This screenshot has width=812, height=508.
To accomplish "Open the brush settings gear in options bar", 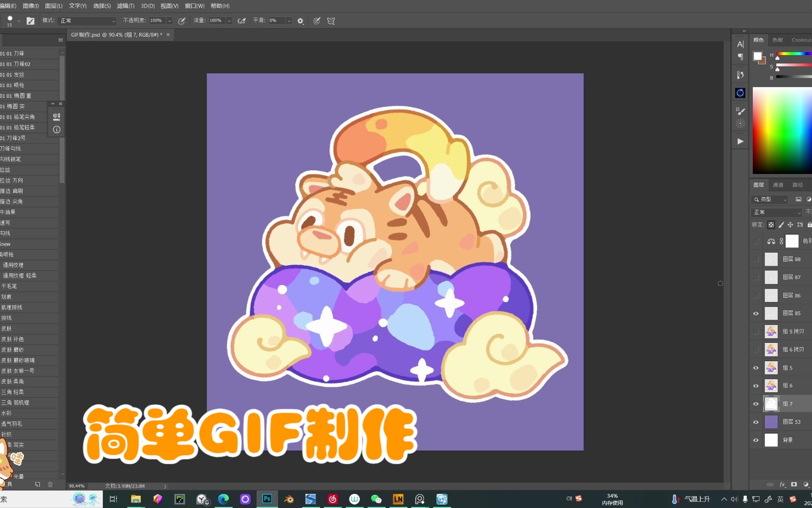I will [x=300, y=21].
